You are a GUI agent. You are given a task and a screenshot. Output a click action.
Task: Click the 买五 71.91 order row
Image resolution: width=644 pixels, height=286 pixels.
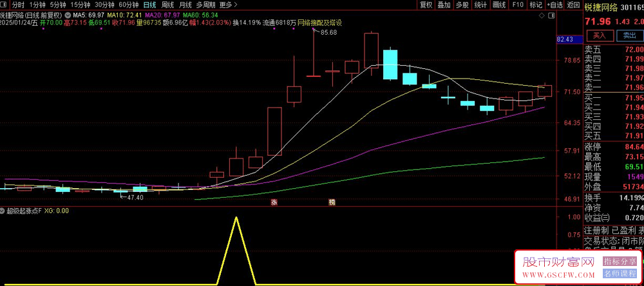point(614,136)
